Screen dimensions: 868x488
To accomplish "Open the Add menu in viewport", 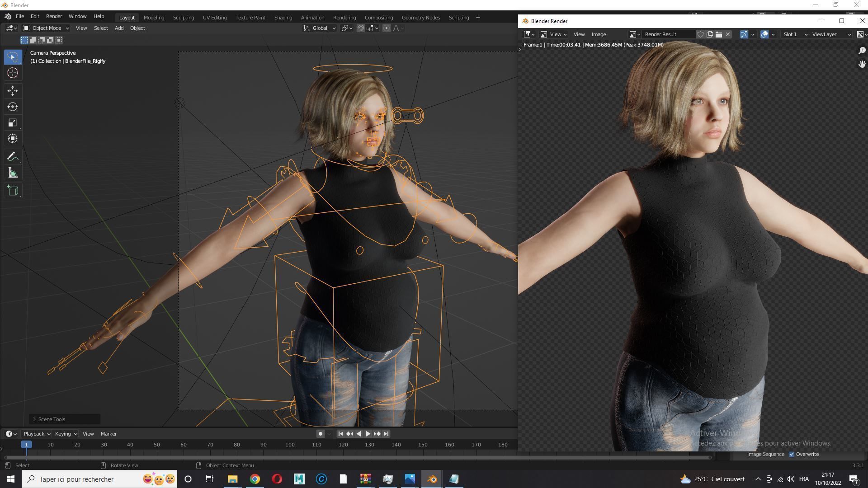I will 119,28.
